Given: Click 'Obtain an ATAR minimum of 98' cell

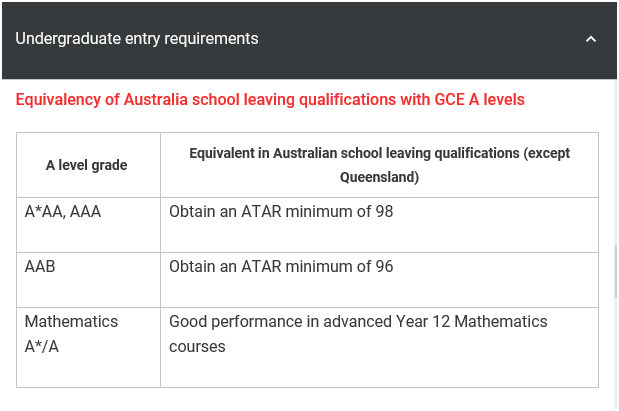Looking at the screenshot, I should click(x=379, y=225).
